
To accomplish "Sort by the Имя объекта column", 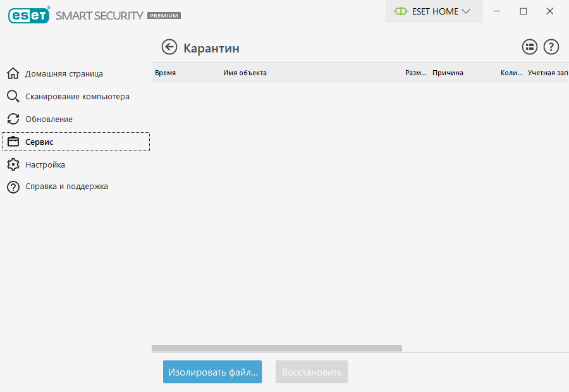I will click(x=245, y=73).
